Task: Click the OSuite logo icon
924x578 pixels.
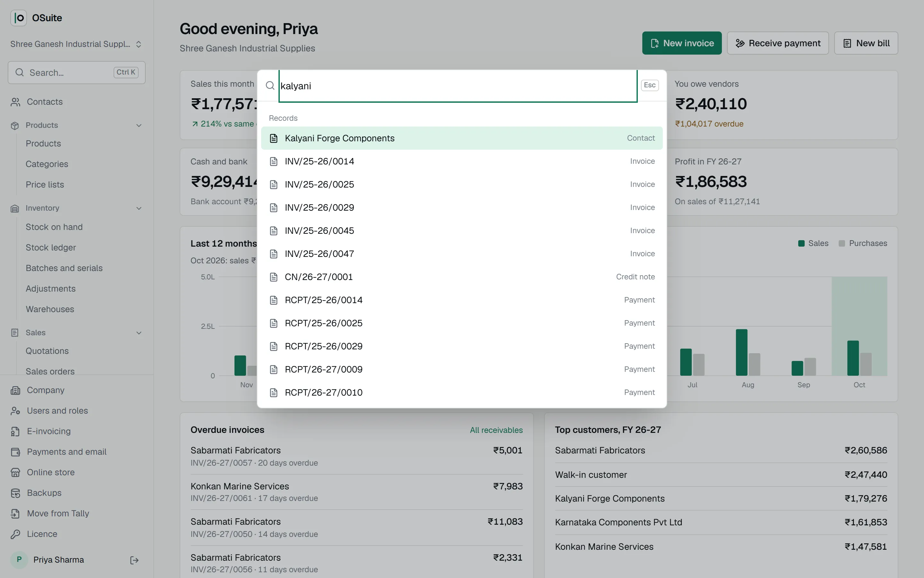Action: 18,18
